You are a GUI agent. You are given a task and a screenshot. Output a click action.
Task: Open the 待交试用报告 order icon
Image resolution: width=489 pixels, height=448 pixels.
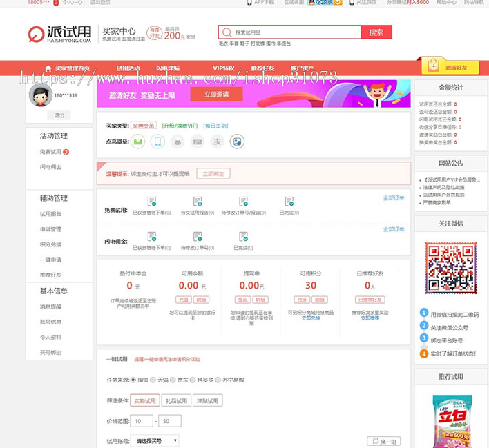click(198, 202)
